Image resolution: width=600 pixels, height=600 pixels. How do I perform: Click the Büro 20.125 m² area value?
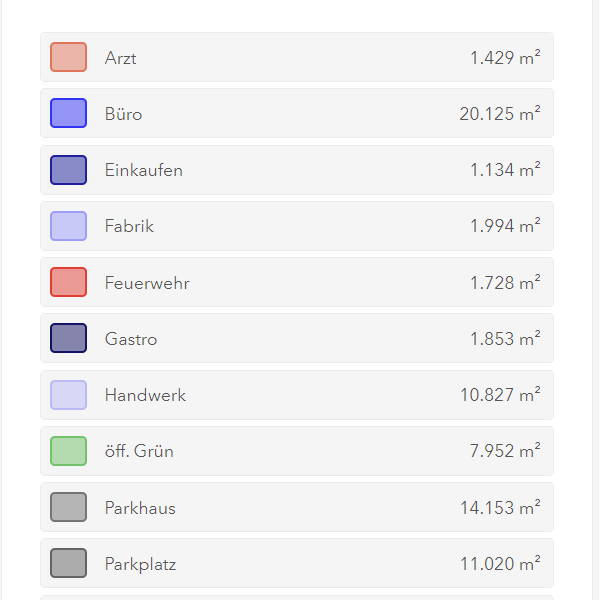[x=500, y=114]
